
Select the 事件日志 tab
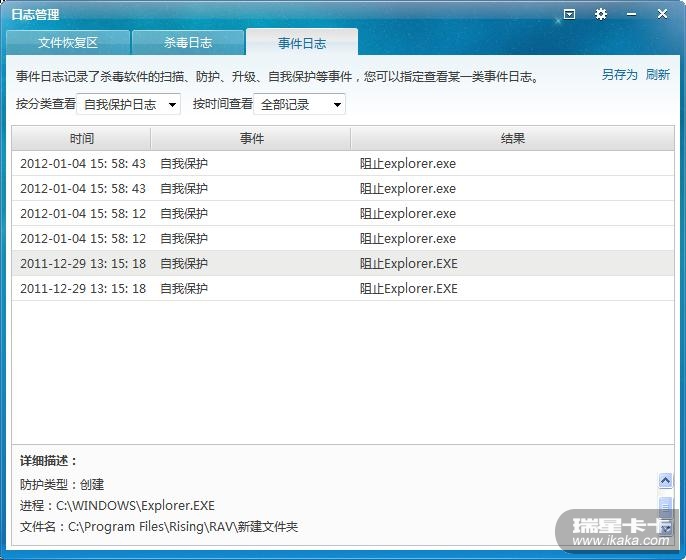point(302,42)
